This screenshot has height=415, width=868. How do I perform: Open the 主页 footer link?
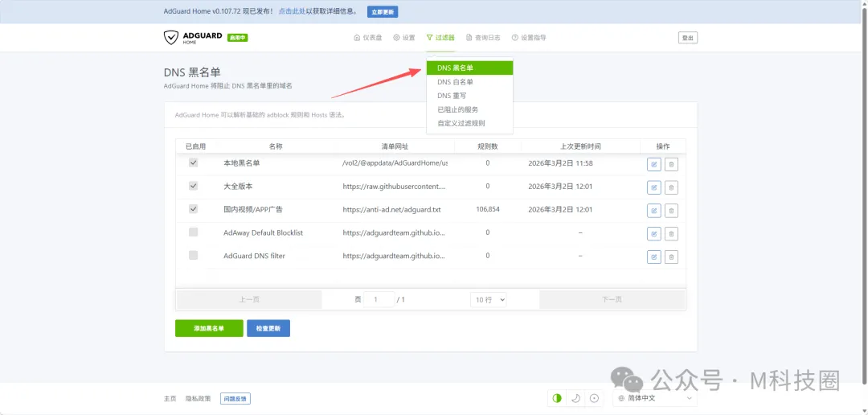[170, 398]
